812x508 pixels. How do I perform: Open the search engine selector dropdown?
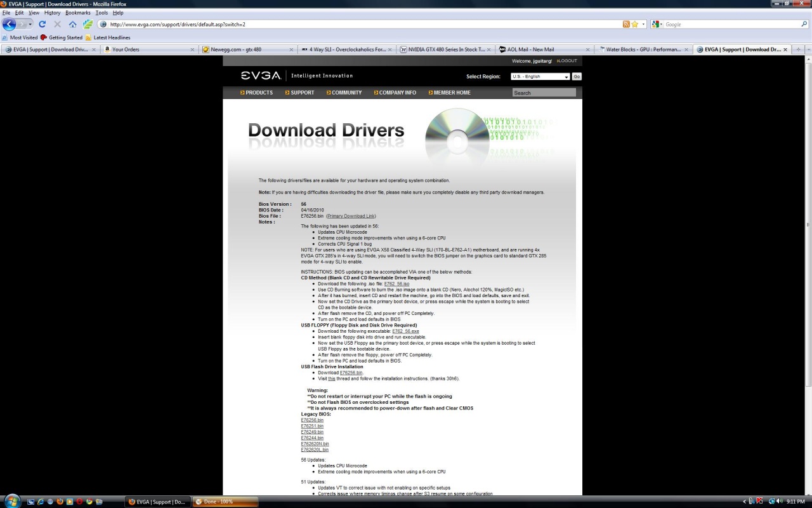[x=657, y=24]
